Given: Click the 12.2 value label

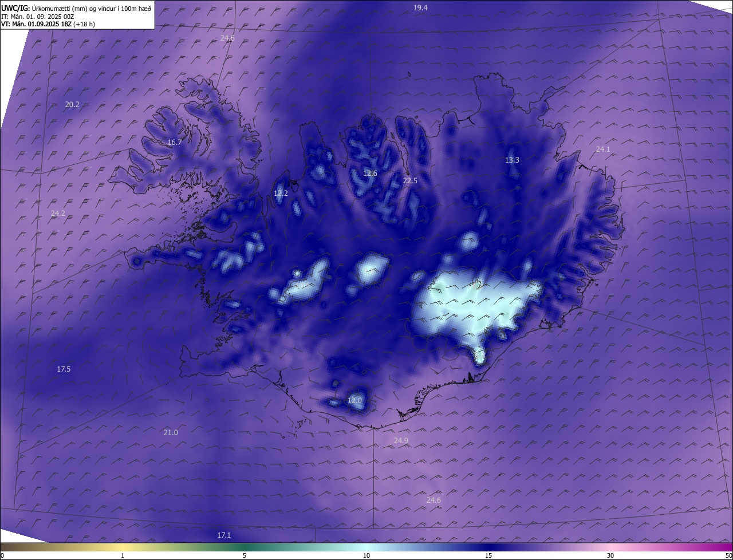Looking at the screenshot, I should click(x=281, y=194).
